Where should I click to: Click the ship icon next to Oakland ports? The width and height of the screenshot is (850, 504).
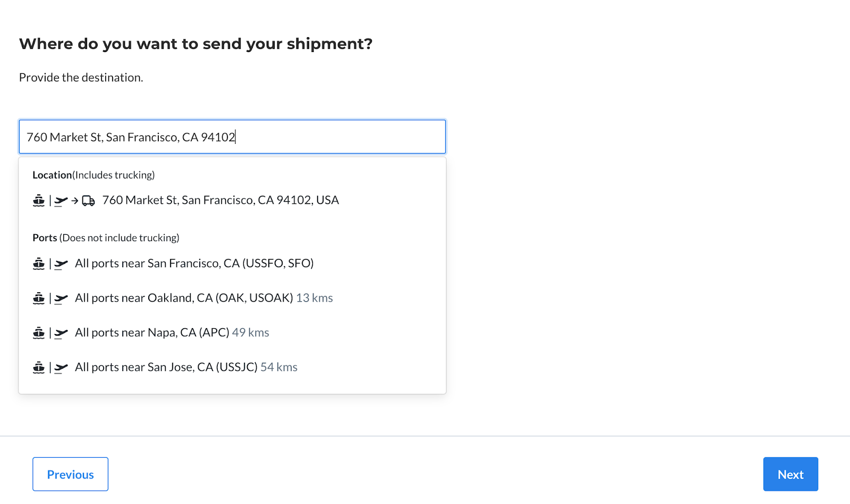(x=39, y=298)
